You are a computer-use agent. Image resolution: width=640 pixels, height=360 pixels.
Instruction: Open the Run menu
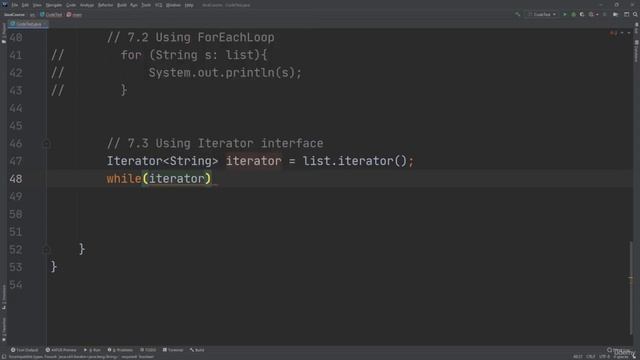click(134, 5)
